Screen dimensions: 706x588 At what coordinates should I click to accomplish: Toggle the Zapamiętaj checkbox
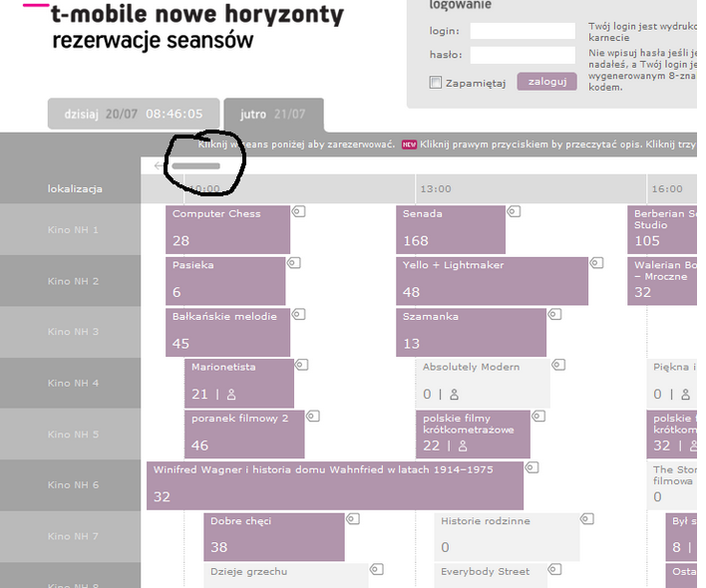tap(436, 83)
